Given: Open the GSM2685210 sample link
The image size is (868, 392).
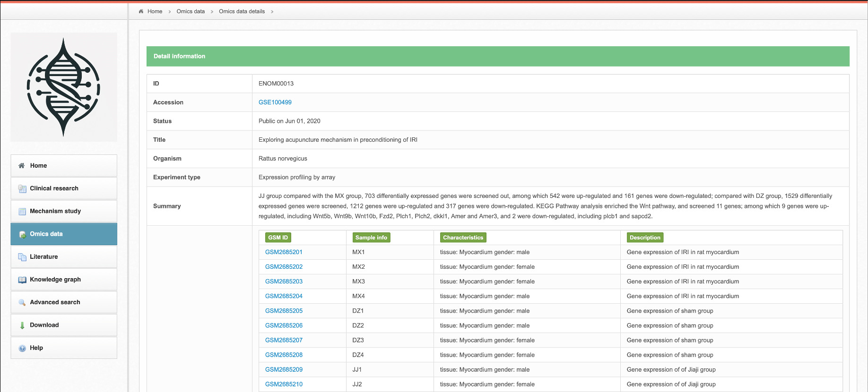Looking at the screenshot, I should click(x=284, y=384).
